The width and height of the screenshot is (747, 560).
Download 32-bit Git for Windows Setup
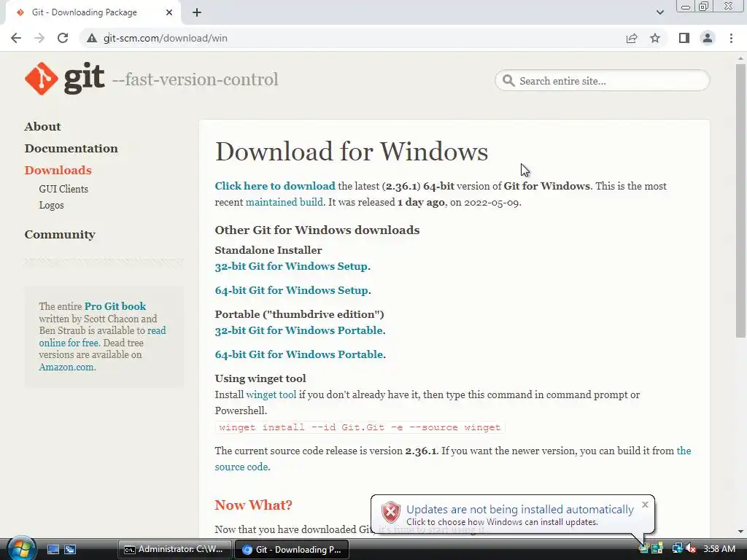click(291, 266)
